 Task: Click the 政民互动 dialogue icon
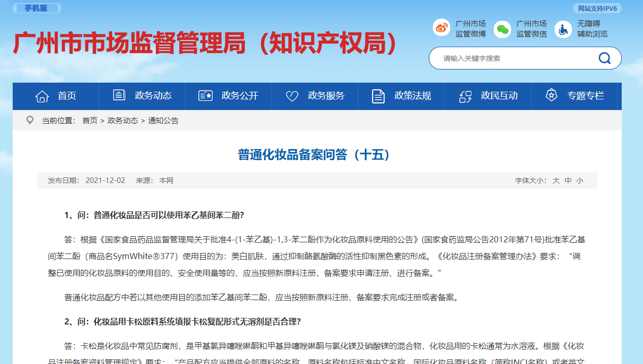(x=464, y=96)
